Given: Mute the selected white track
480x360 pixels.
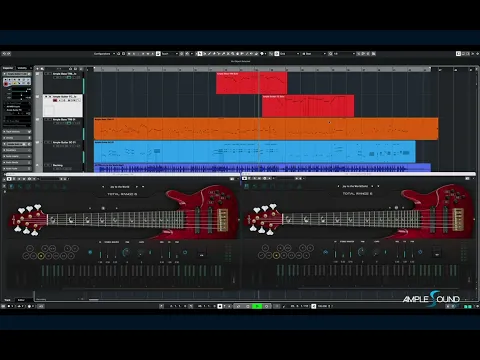Looking at the screenshot, I should [46, 97].
